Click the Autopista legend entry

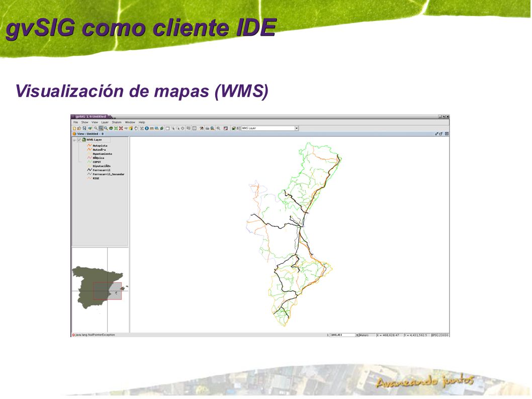click(100, 146)
